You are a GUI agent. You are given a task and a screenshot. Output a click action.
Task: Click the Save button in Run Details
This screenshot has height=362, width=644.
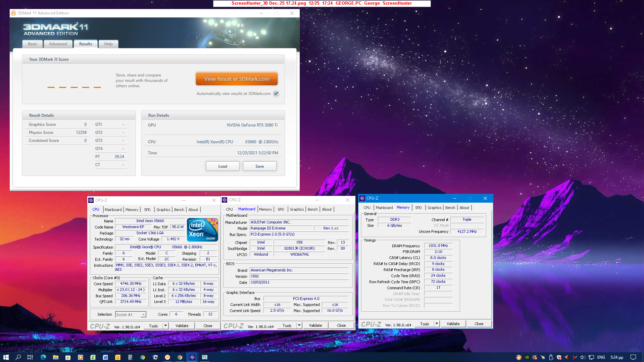(x=260, y=166)
